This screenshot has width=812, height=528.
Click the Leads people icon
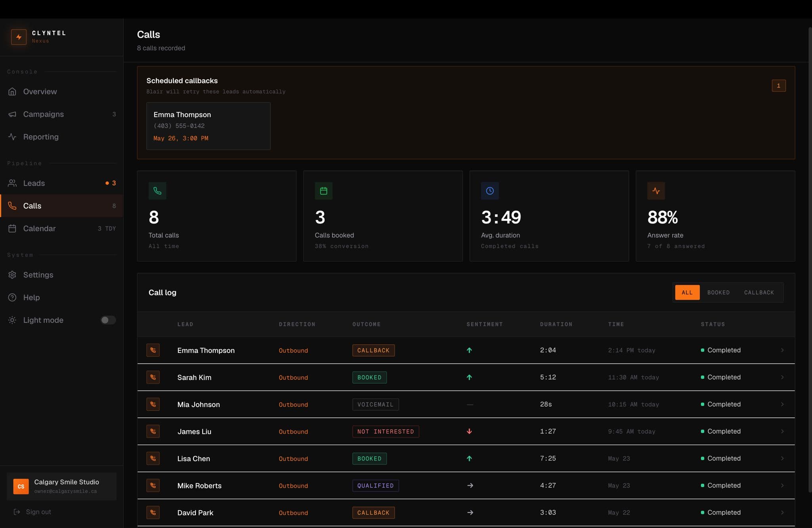(x=12, y=183)
